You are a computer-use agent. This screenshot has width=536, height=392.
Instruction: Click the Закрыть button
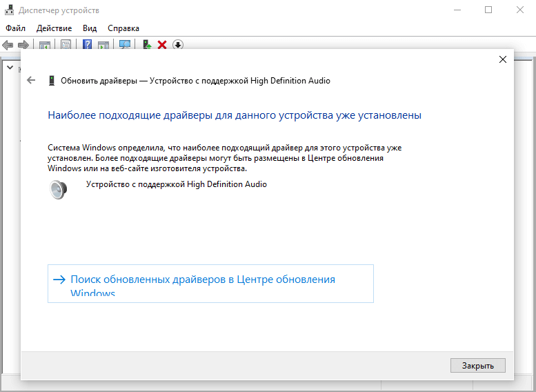478,366
